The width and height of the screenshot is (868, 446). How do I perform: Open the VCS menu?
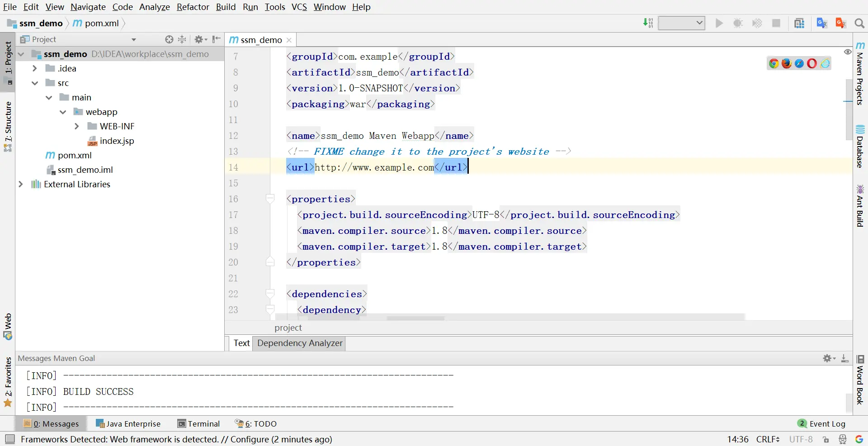pyautogui.click(x=299, y=7)
